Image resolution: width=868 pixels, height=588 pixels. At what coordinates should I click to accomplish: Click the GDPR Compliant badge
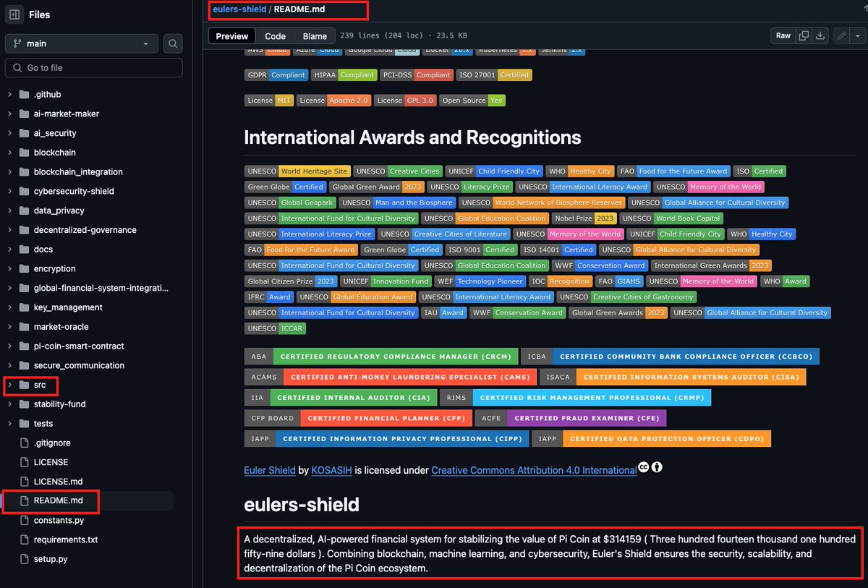point(276,74)
